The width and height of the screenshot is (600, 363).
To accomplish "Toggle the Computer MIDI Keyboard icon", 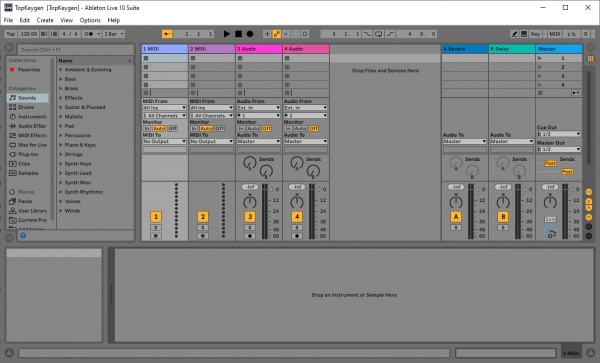I will tap(524, 34).
